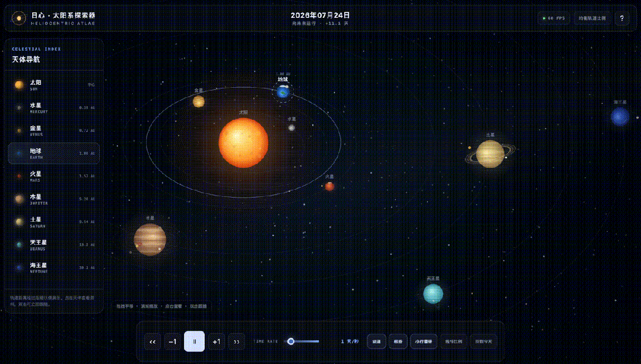Select 火星 MARS in the navigation list
Image resolution: width=641 pixels, height=364 pixels.
(53, 176)
